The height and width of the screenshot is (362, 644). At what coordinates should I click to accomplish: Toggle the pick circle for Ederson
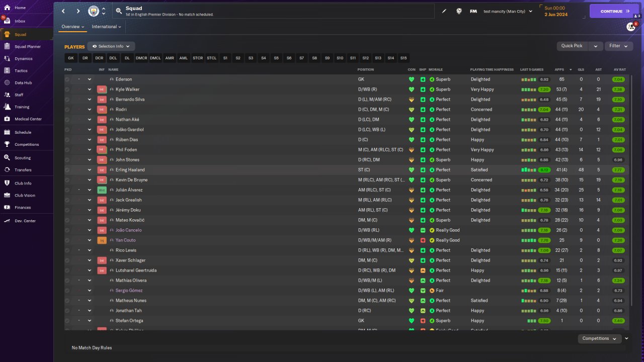click(x=67, y=79)
